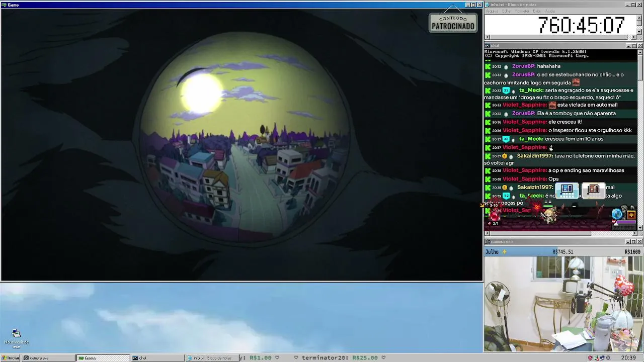
Task: Click the blue orb skill icon in game overlay
Action: coord(617,214)
